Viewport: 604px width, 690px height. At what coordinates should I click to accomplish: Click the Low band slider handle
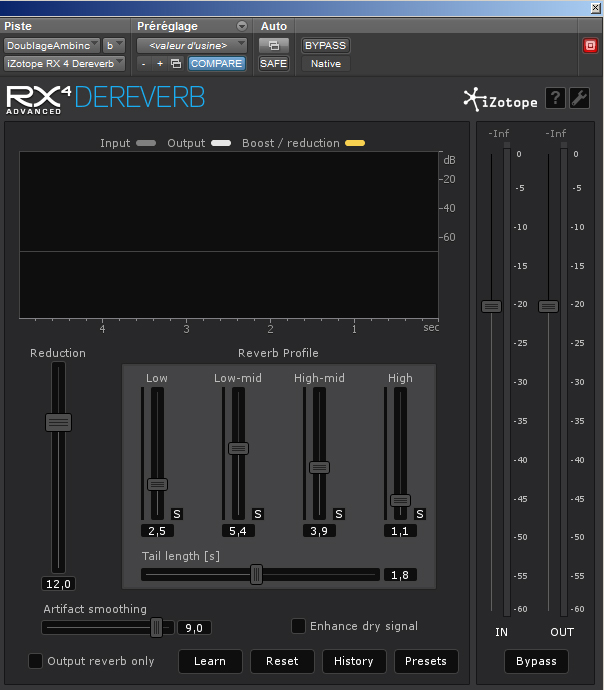click(157, 484)
